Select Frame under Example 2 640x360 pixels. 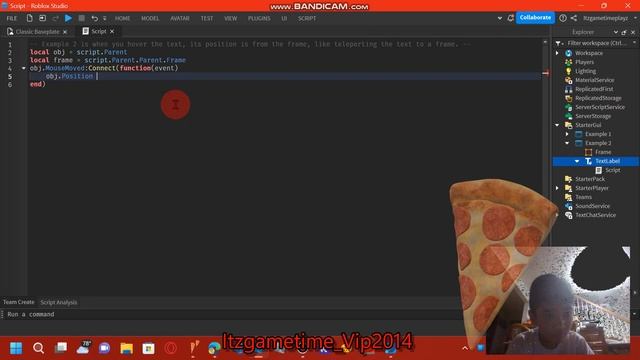(602, 152)
